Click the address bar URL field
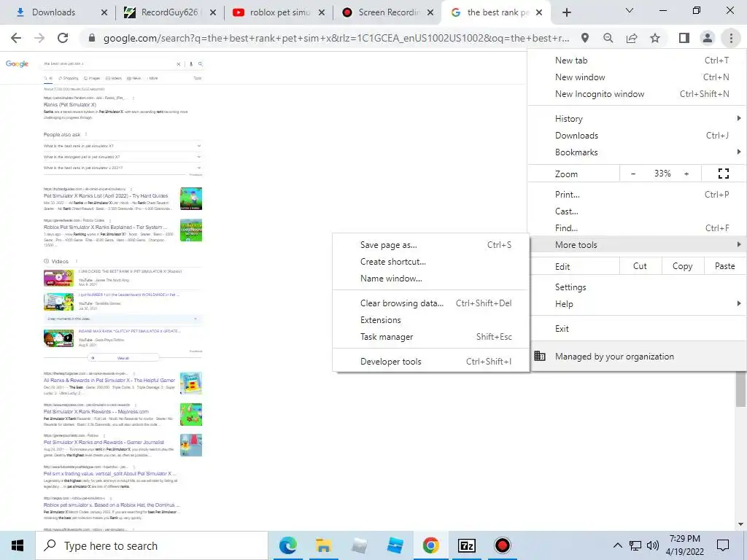 pos(336,38)
